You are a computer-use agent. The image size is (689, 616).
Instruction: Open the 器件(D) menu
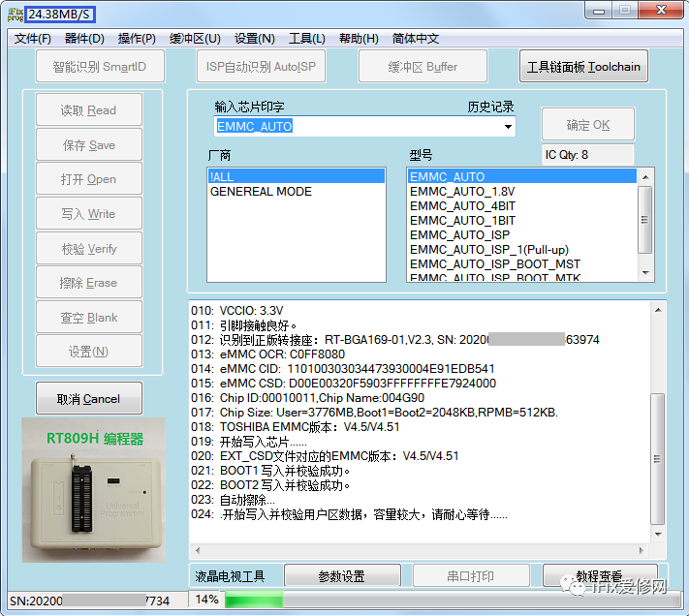[x=84, y=39]
